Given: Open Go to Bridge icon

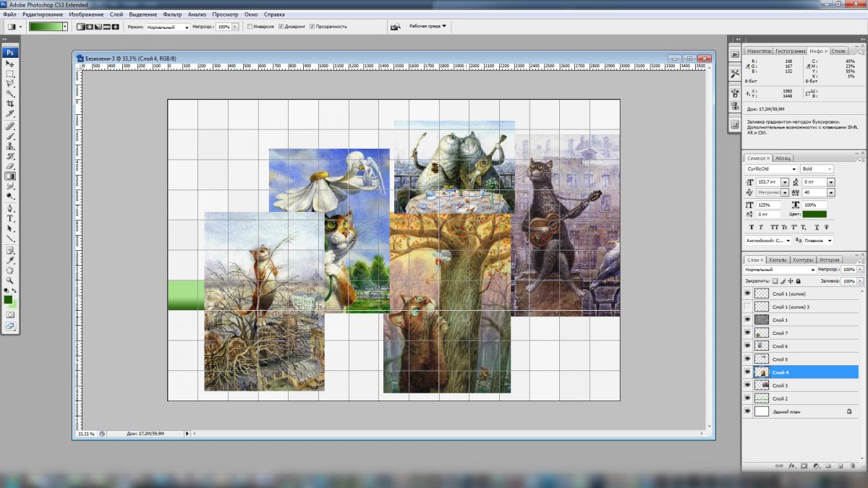Looking at the screenshot, I should (x=396, y=27).
